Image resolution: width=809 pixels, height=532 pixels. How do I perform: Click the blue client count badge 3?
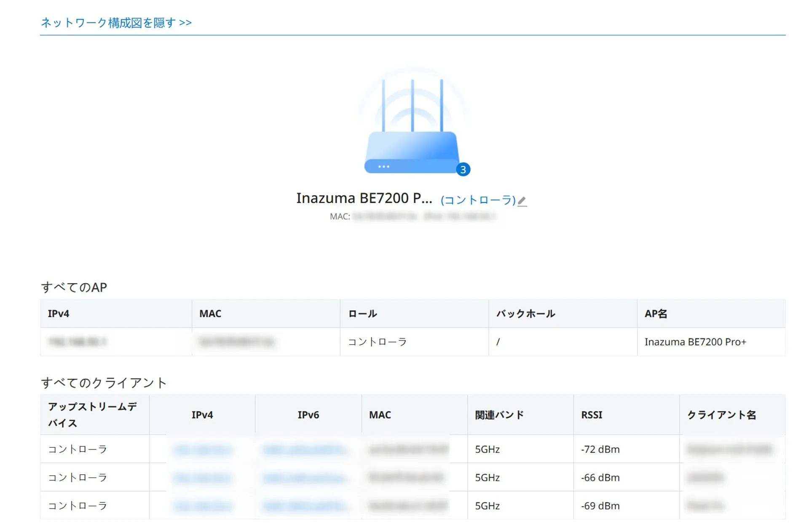click(463, 169)
